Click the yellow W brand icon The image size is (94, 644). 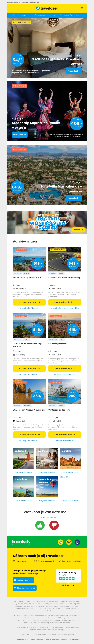coord(69,542)
